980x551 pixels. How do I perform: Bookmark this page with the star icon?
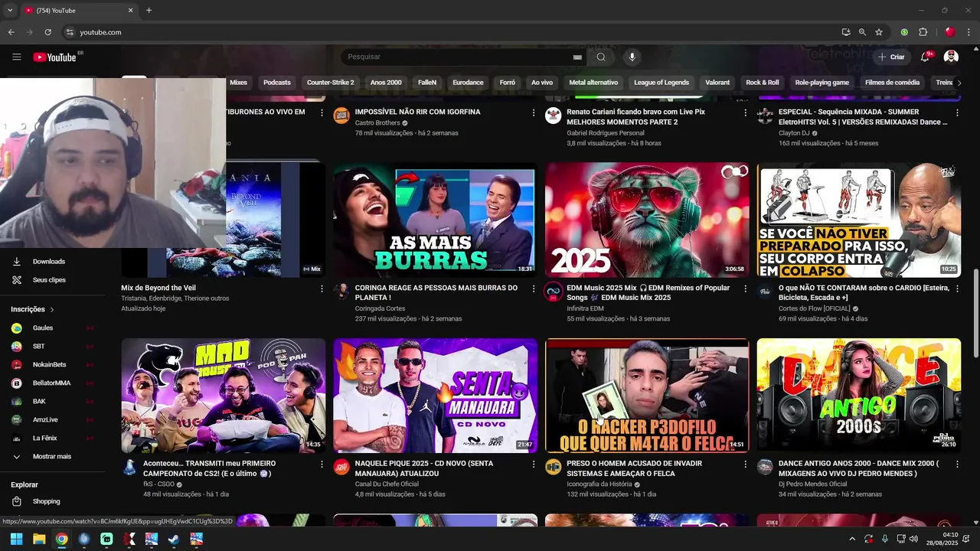[x=879, y=32]
